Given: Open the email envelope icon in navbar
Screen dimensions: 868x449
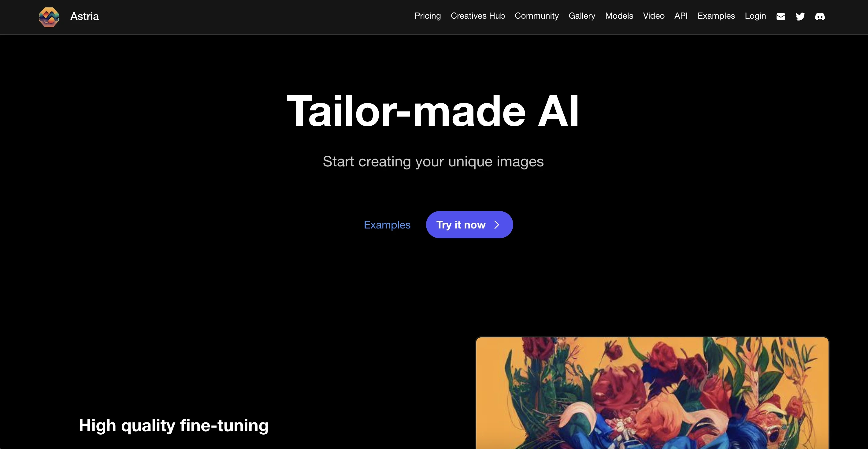Looking at the screenshot, I should pyautogui.click(x=781, y=17).
